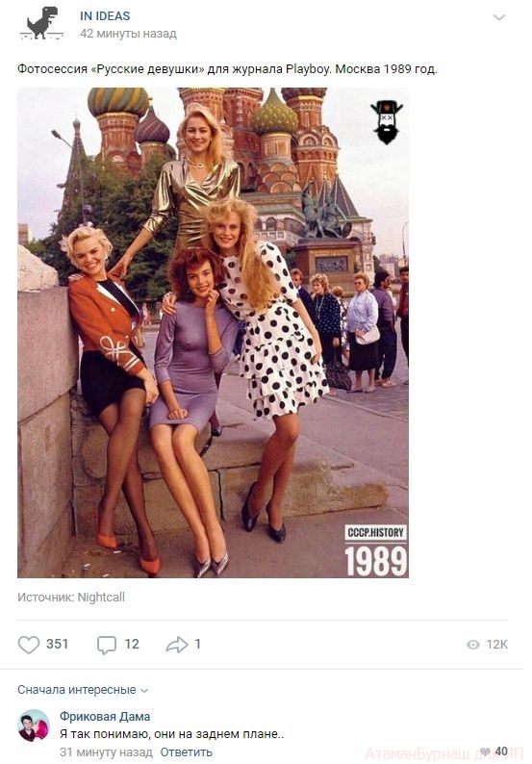Open Сначала интересные sort dropdown
Screen dimensions: 532x764
click(x=83, y=690)
